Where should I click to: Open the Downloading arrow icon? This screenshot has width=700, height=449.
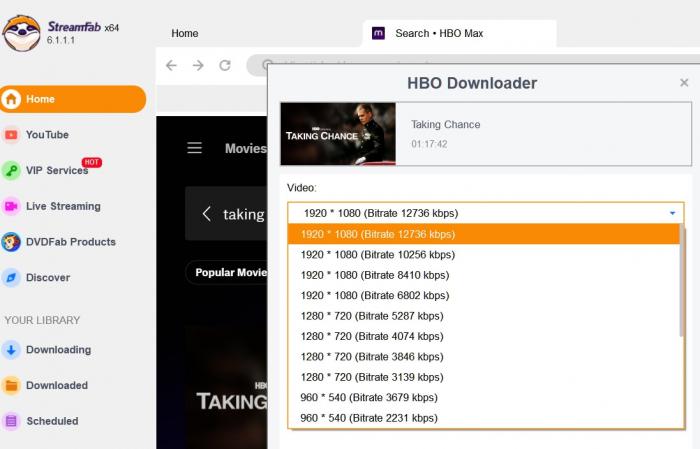click(x=12, y=350)
